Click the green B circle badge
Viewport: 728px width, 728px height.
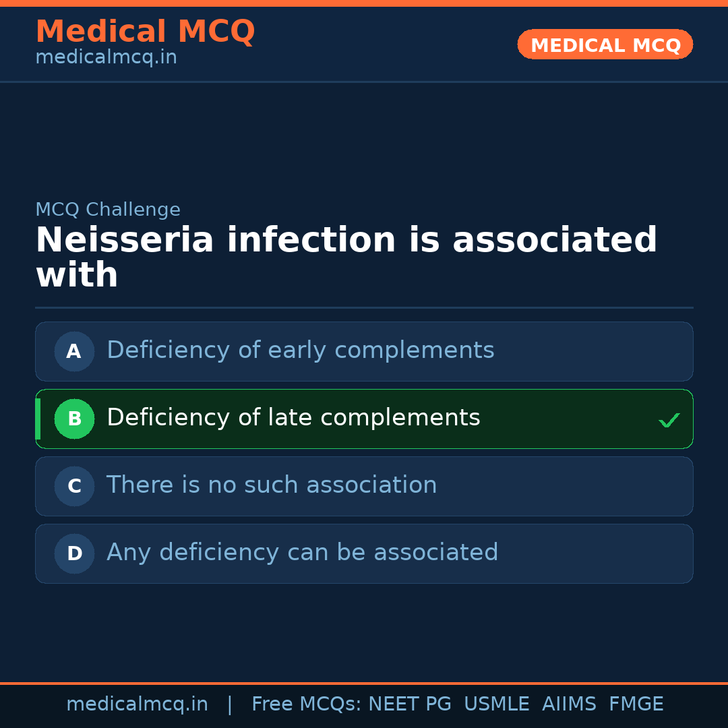pos(74,419)
